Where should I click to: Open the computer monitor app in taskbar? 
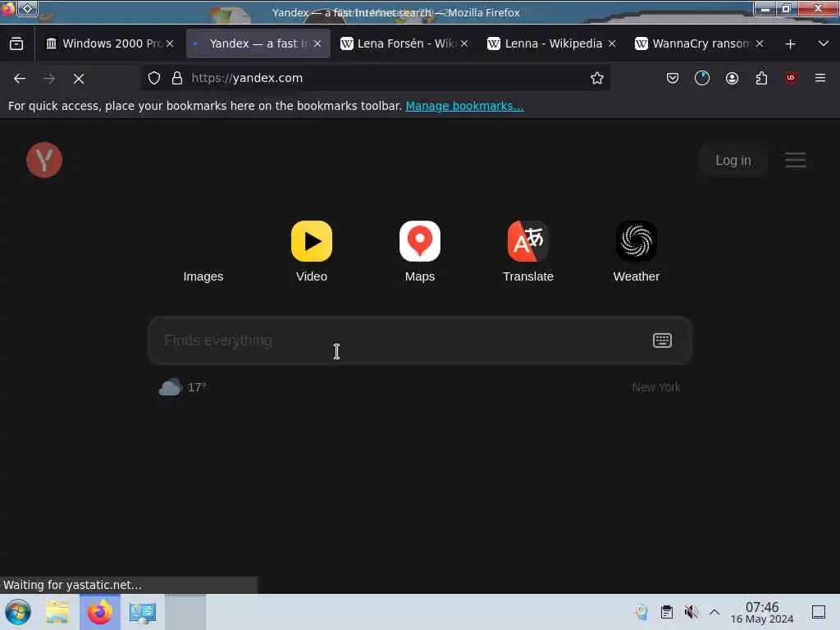click(x=143, y=612)
